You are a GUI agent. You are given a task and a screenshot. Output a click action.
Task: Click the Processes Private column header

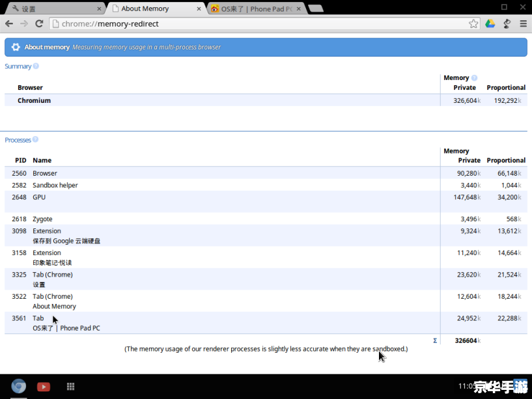coord(469,160)
